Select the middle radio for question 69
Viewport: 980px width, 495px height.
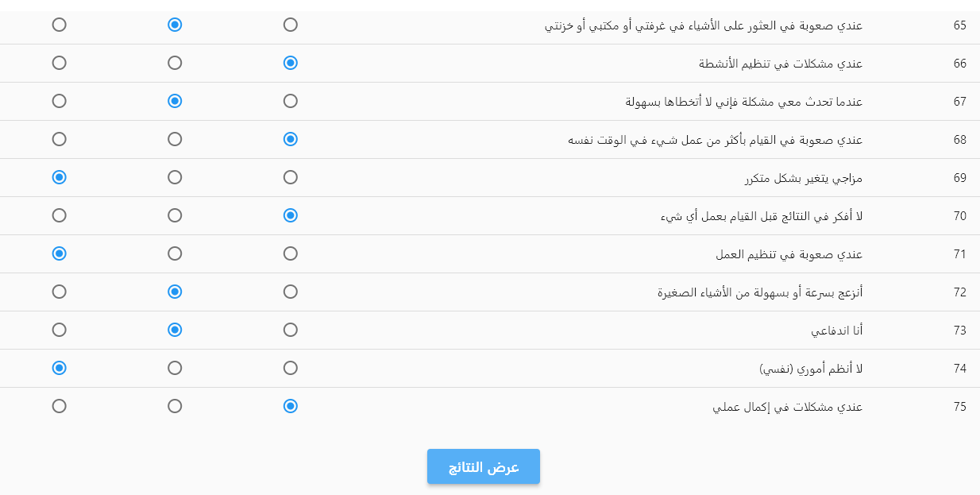(x=175, y=177)
